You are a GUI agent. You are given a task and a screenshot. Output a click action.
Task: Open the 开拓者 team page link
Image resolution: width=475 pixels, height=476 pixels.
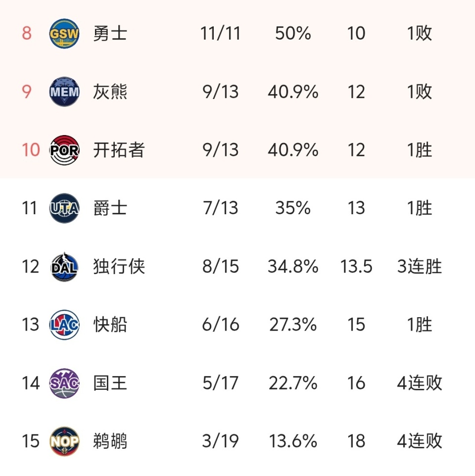pyautogui.click(x=119, y=150)
